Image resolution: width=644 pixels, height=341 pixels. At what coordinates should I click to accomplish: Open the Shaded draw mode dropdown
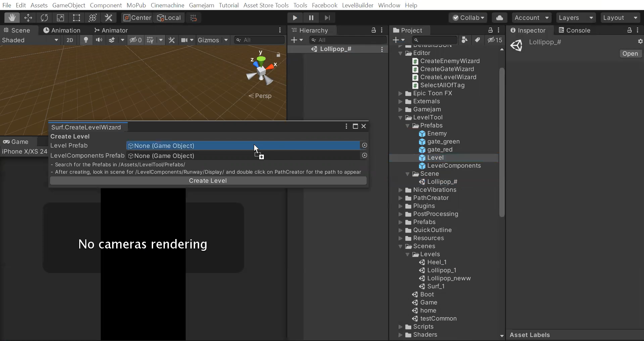click(x=30, y=40)
